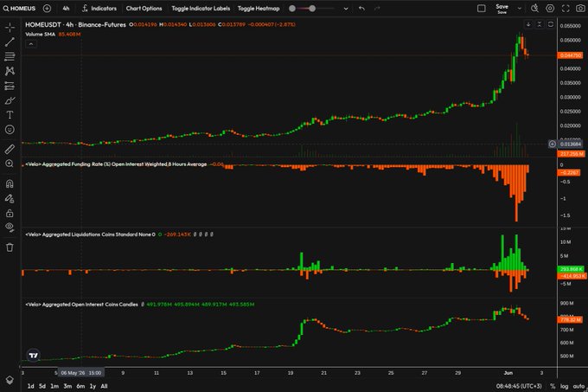Set range to 1m
This screenshot has height=392, width=588.
(54, 386)
